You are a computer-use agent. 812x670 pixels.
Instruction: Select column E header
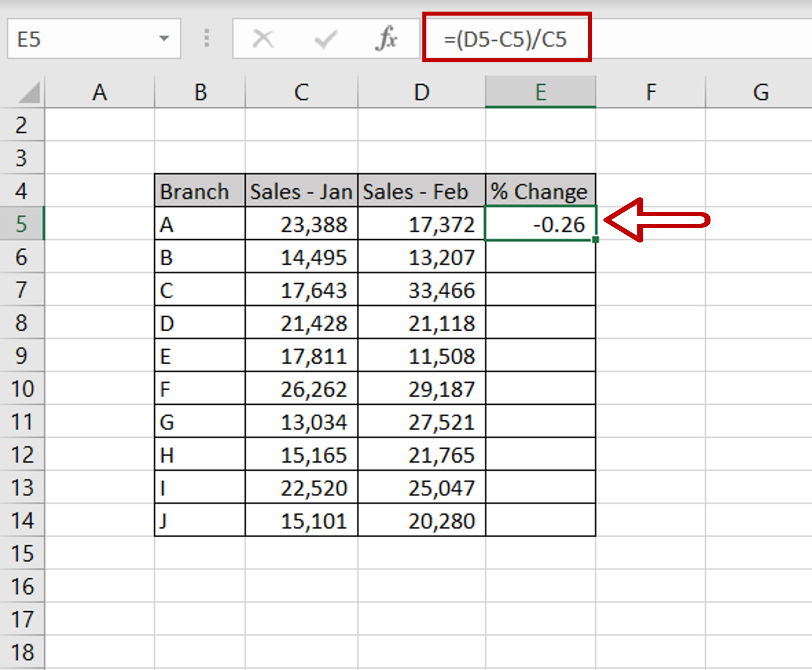[540, 92]
